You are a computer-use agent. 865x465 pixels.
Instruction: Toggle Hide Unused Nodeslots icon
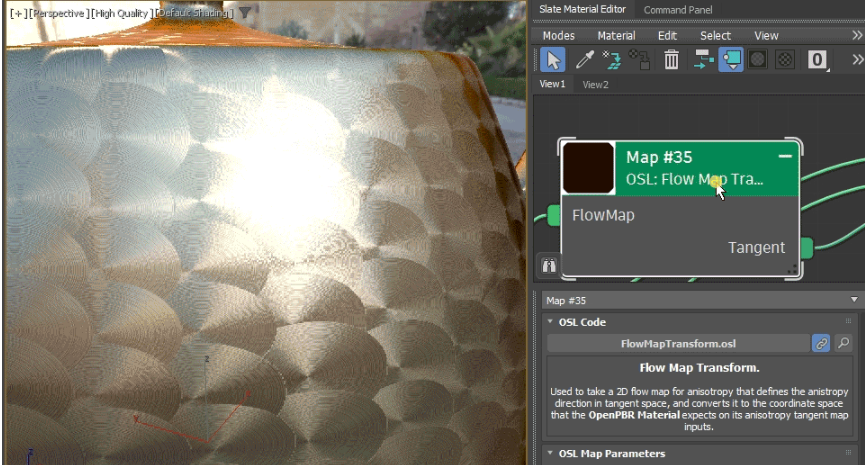(x=731, y=60)
